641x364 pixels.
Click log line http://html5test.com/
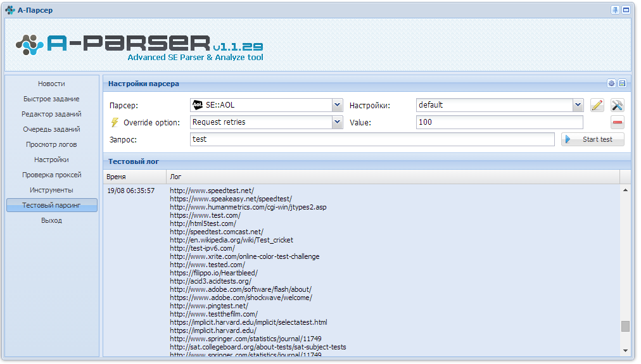tap(203, 223)
